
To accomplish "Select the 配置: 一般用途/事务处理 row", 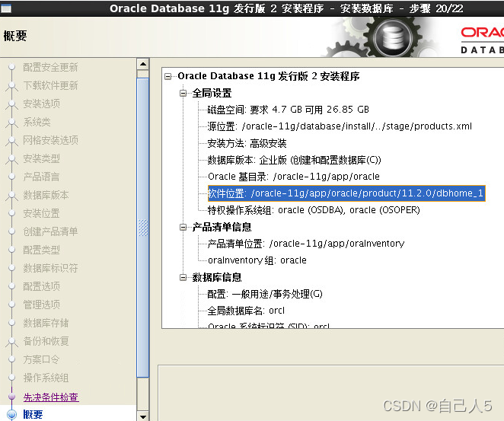I will [x=265, y=294].
